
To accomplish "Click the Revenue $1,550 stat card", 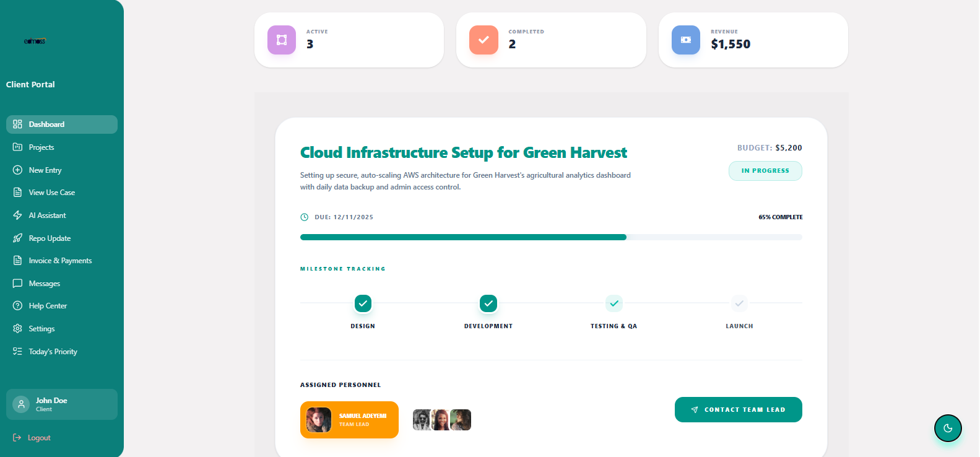I will 753,40.
